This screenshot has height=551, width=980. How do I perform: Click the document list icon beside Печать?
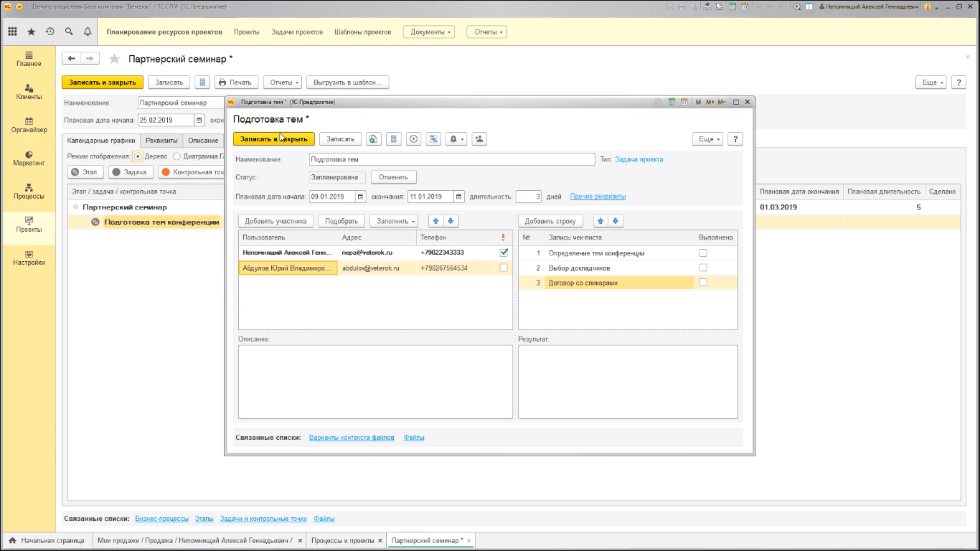(x=202, y=83)
